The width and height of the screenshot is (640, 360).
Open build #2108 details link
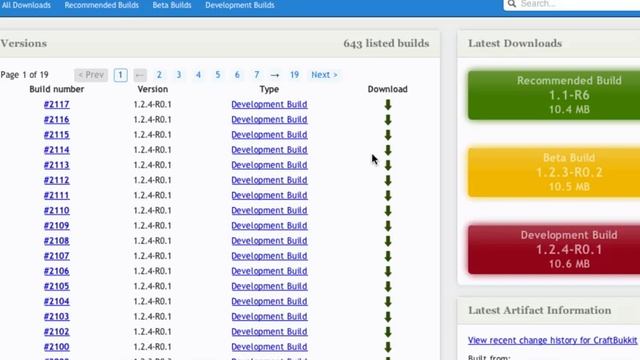tap(57, 241)
